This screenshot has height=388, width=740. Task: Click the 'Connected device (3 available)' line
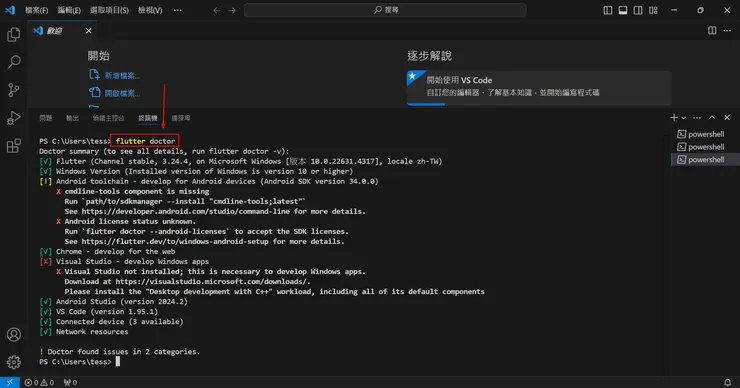pos(111,321)
